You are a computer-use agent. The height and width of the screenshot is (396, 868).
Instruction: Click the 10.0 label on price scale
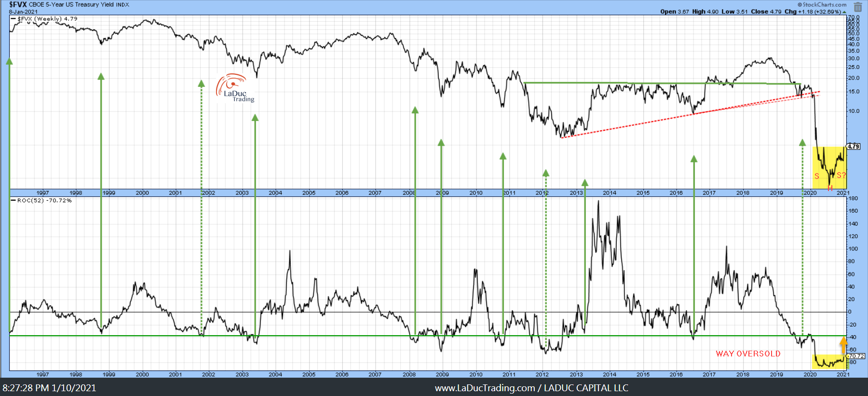pos(854,111)
